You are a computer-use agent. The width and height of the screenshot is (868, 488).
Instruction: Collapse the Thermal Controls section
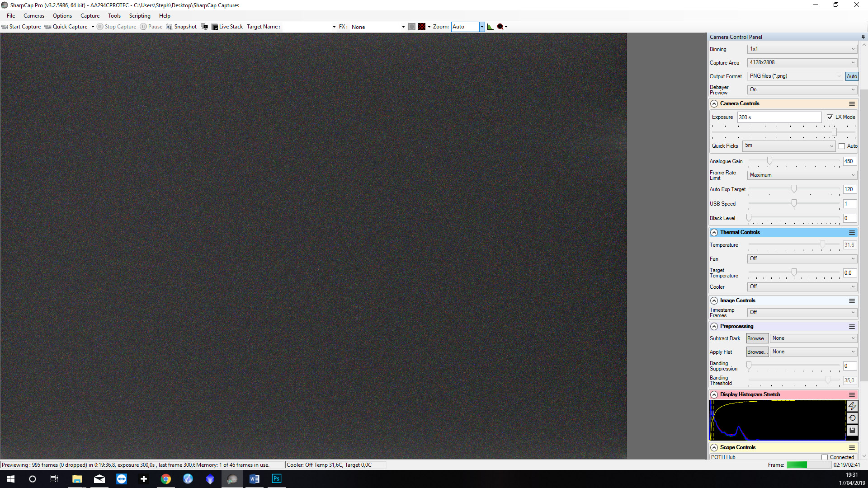tap(714, 233)
